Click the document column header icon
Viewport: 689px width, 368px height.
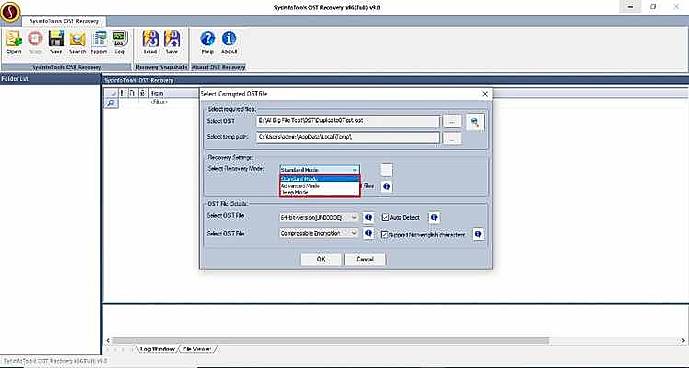click(x=131, y=93)
